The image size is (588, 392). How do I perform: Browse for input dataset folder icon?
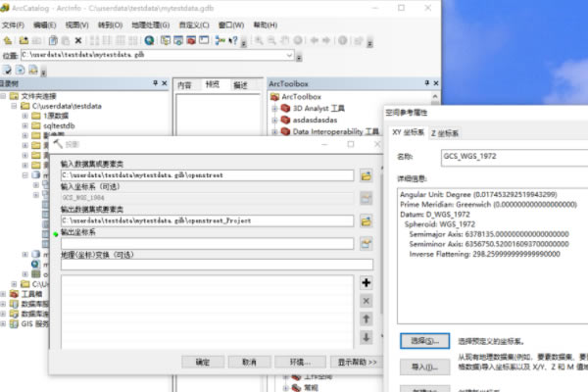(366, 175)
